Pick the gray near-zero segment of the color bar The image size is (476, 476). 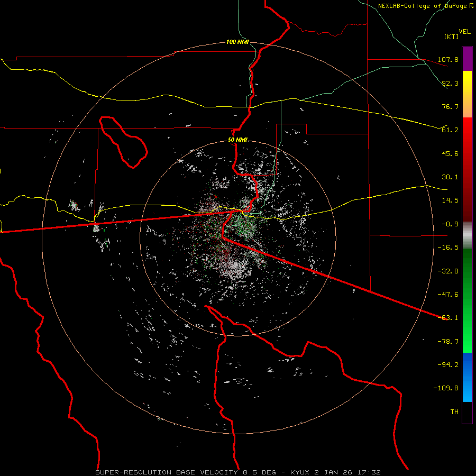pos(467,235)
